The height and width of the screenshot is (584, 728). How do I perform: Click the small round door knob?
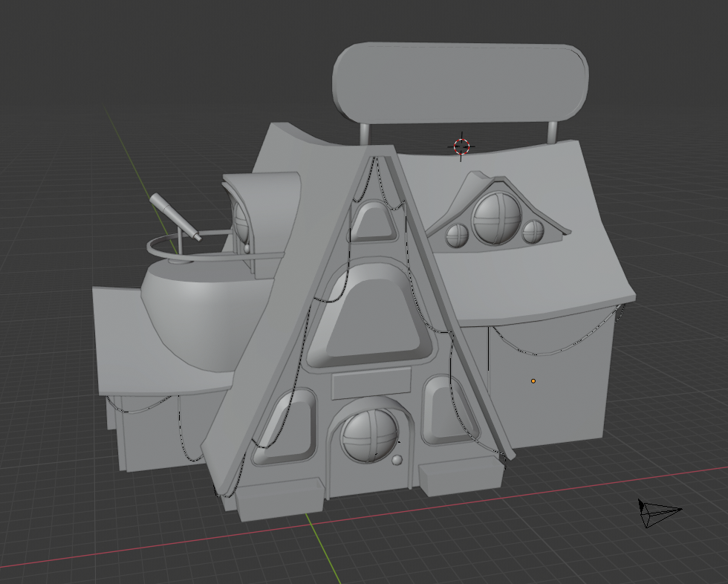pos(397,461)
